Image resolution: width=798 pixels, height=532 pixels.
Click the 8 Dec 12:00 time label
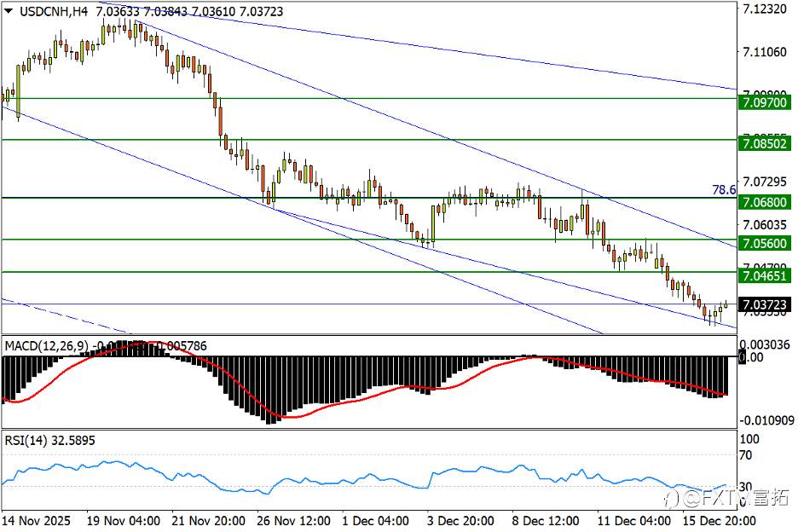(x=546, y=521)
